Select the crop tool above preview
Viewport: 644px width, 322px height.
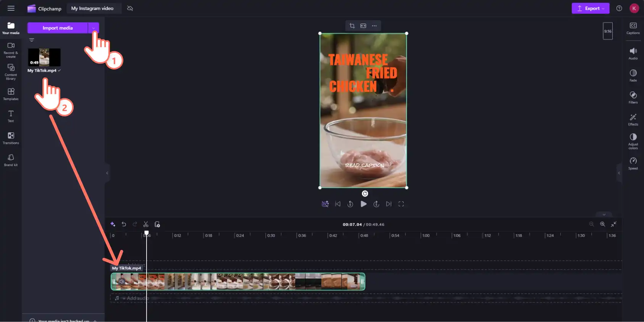[x=352, y=26]
